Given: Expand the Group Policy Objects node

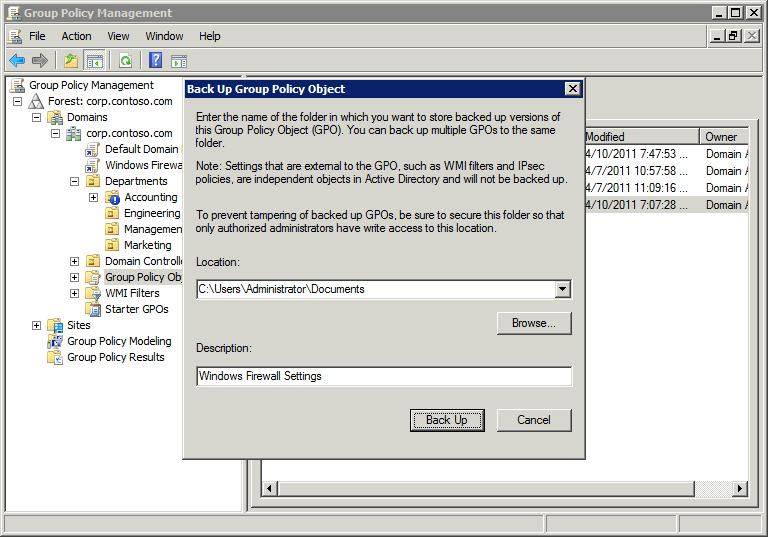Looking at the screenshot, I should [74, 277].
